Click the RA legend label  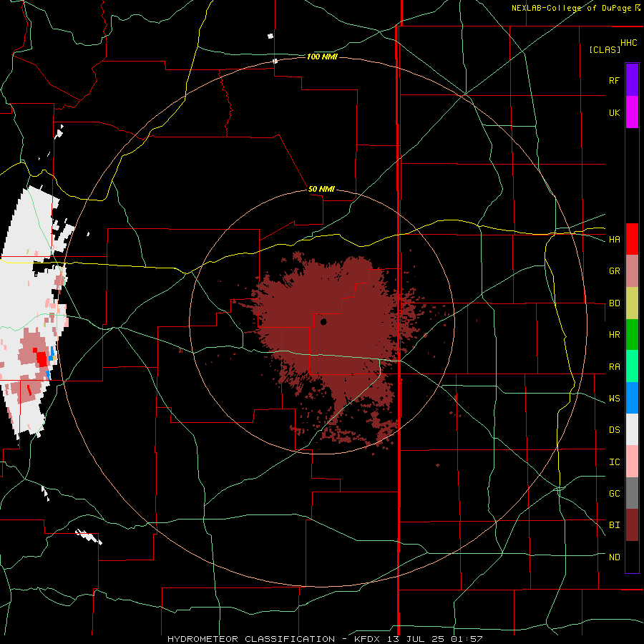coord(614,367)
